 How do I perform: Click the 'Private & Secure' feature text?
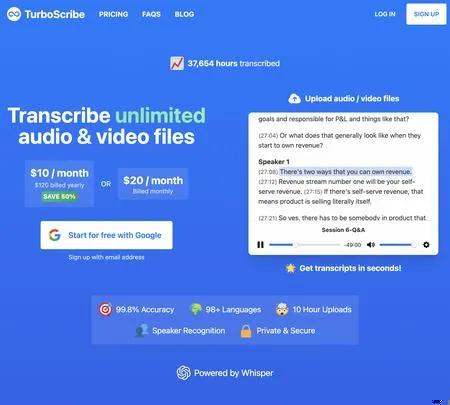[286, 331]
